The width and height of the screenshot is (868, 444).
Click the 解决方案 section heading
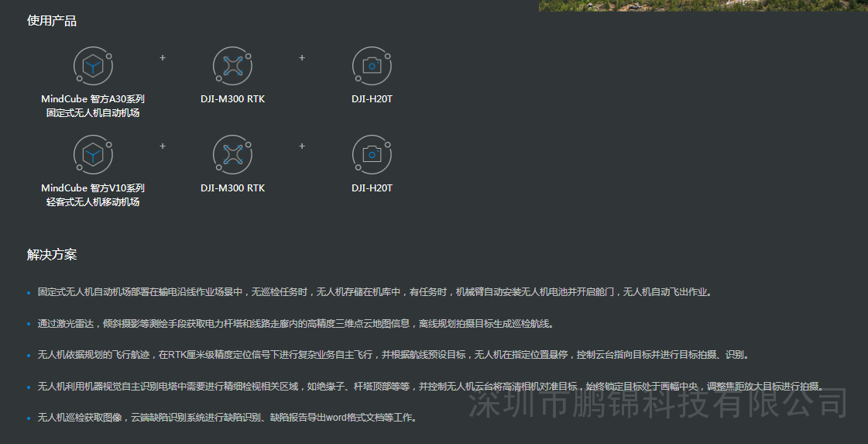[x=52, y=255]
